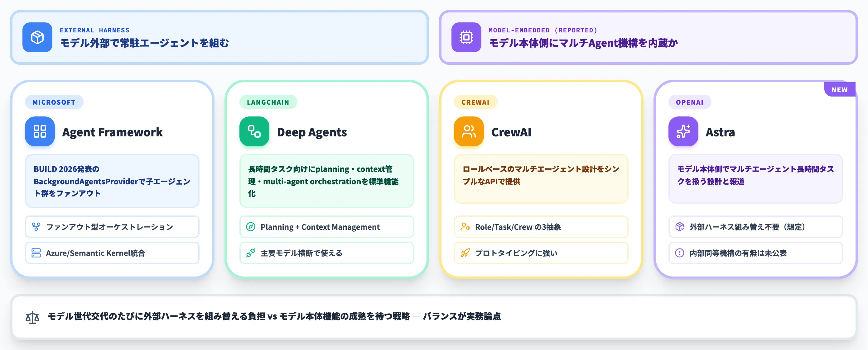Click the 外部ハーネス組み替え不要（想定） row text
Image resolution: width=868 pixels, height=350 pixels.
tap(748, 227)
